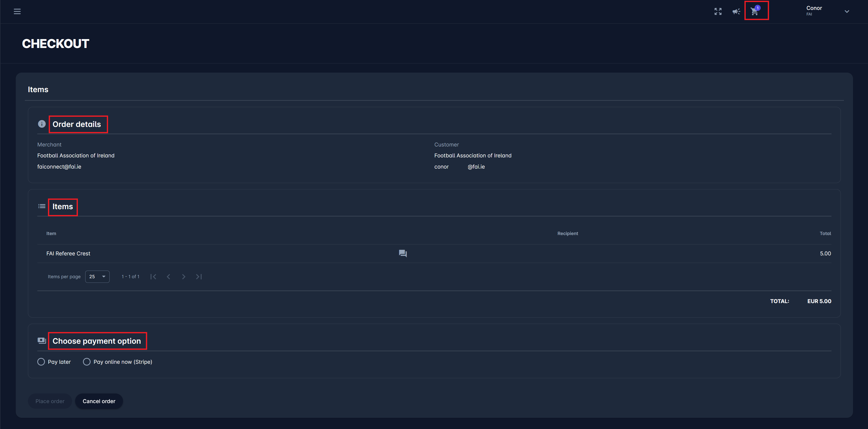
Task: Select Pay online now (Stripe)
Action: pyautogui.click(x=87, y=362)
